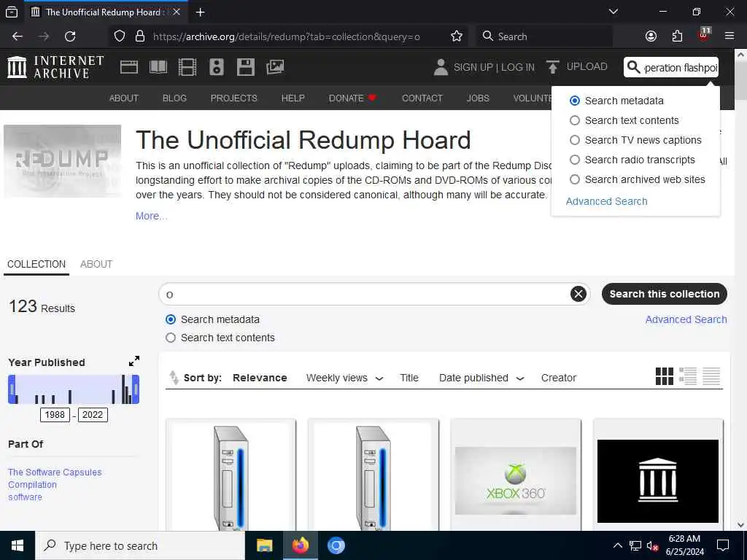Image resolution: width=747 pixels, height=560 pixels.
Task: Click the Firefox taskbar icon
Action: (x=301, y=545)
